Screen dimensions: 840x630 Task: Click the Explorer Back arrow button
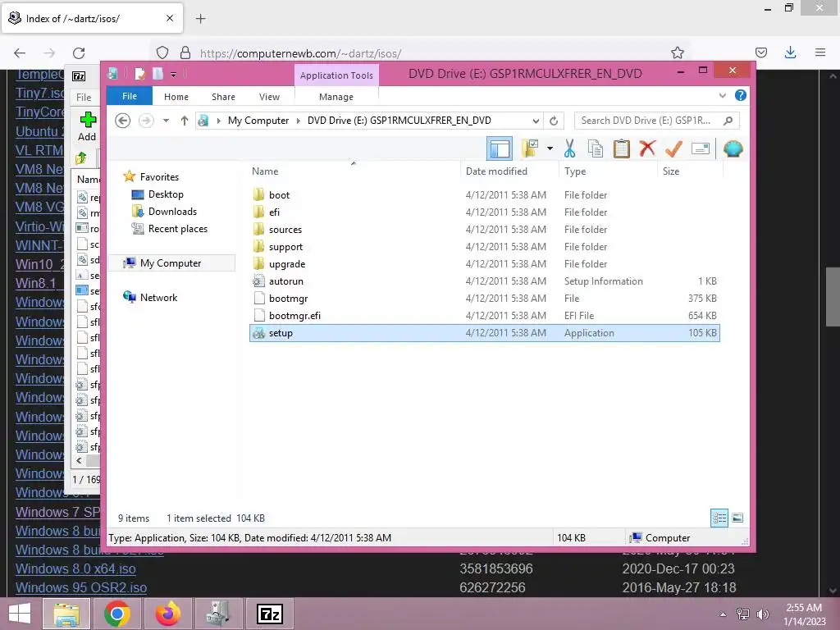pyautogui.click(x=123, y=121)
